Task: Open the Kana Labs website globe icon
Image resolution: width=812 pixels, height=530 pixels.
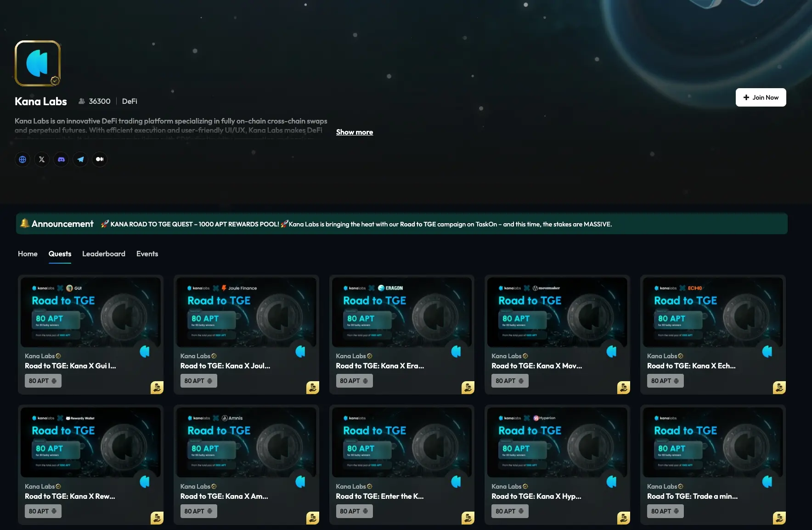Action: point(23,159)
